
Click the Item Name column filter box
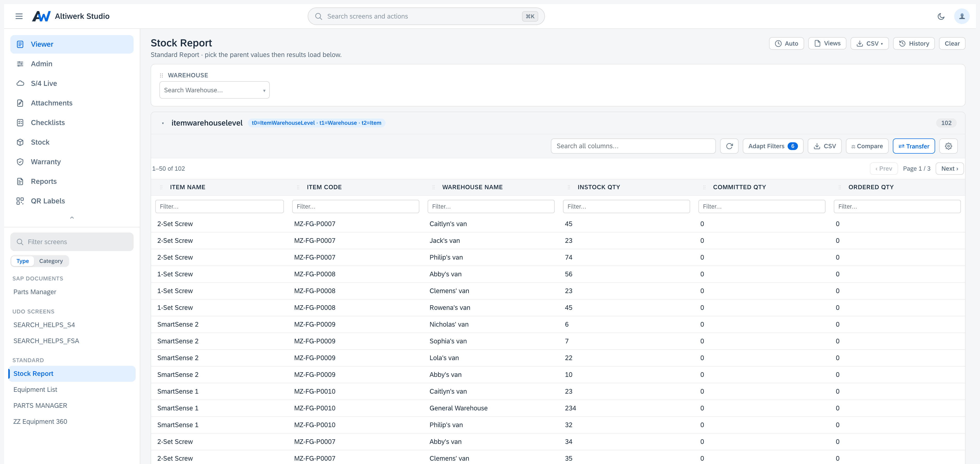[219, 206]
